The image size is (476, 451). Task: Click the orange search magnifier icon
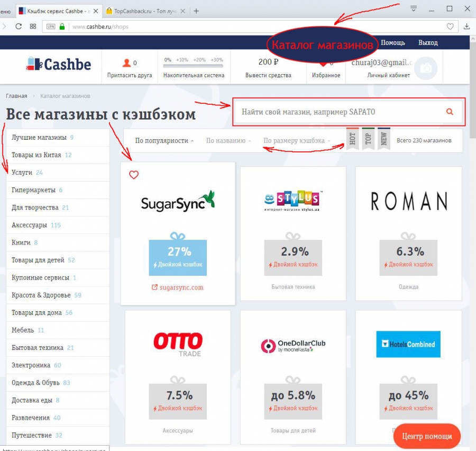pos(450,112)
